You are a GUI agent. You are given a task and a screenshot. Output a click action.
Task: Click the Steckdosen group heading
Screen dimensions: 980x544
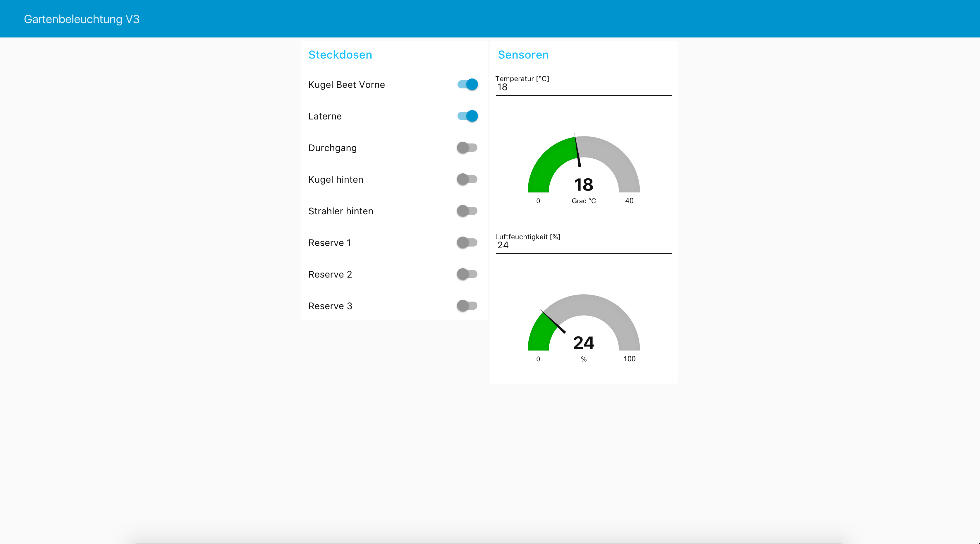coord(340,55)
